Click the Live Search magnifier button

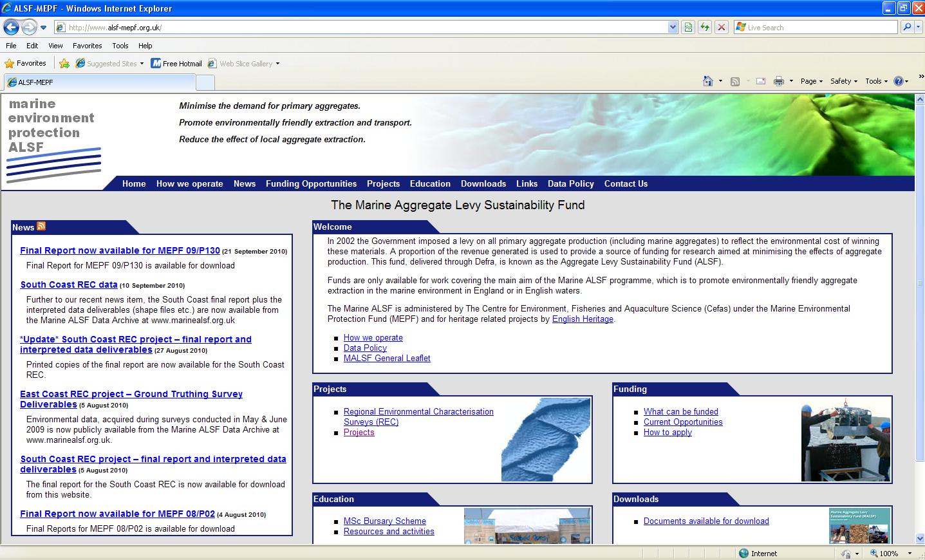907,27
